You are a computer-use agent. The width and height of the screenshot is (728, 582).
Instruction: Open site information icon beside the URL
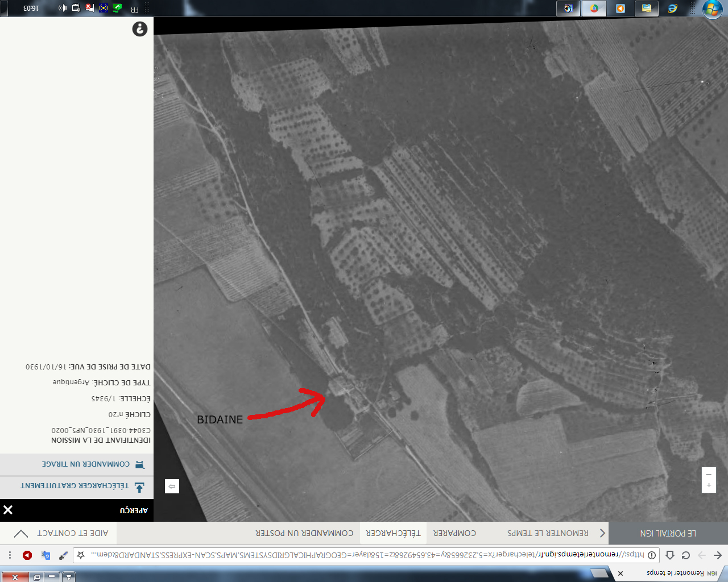652,555
